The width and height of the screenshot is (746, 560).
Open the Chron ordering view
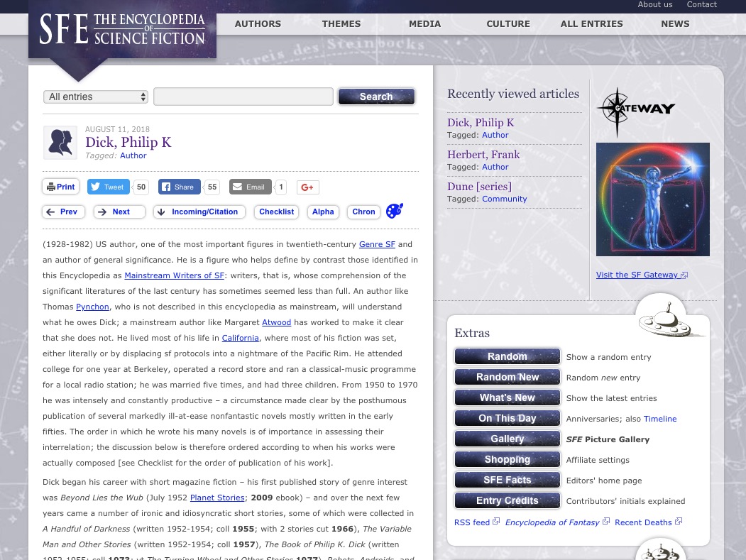pyautogui.click(x=363, y=212)
